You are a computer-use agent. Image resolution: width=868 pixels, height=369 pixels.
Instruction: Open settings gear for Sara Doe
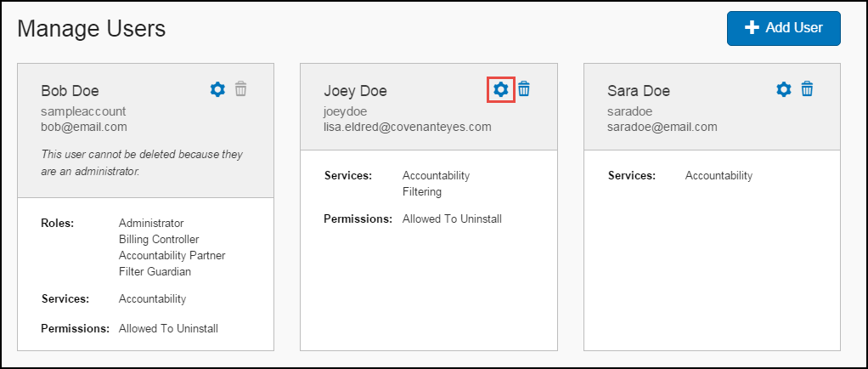click(x=784, y=89)
